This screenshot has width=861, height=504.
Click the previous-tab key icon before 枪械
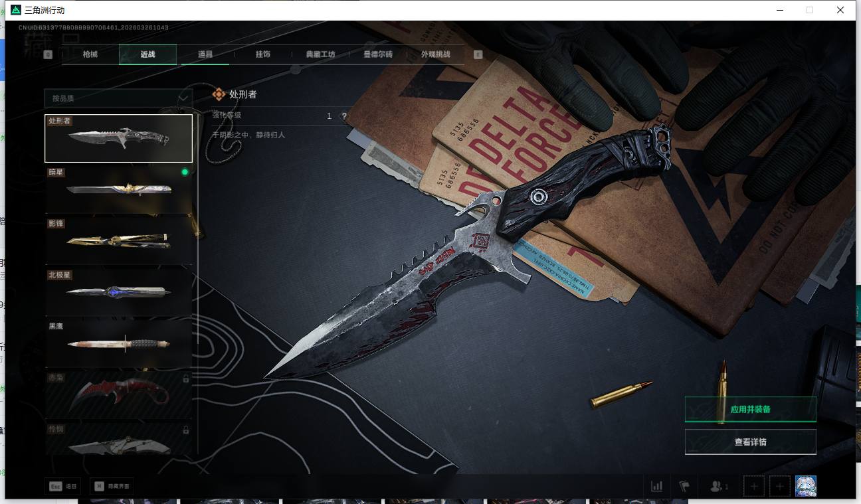pyautogui.click(x=48, y=54)
